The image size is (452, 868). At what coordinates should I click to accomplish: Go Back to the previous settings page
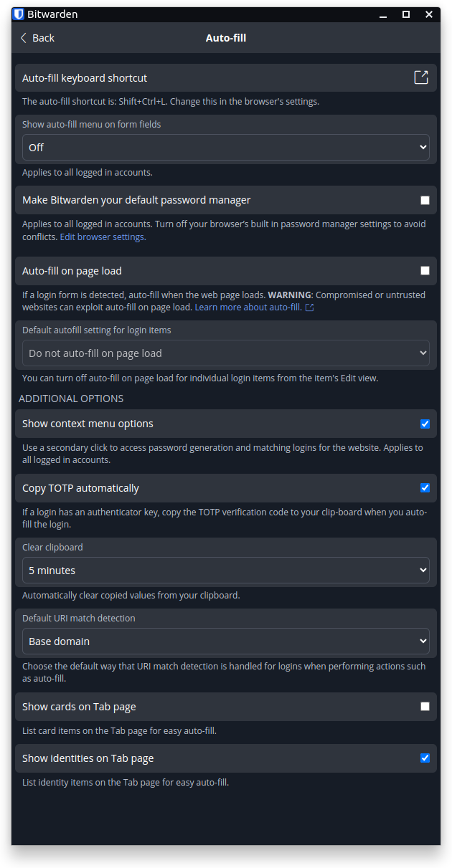[x=37, y=38]
